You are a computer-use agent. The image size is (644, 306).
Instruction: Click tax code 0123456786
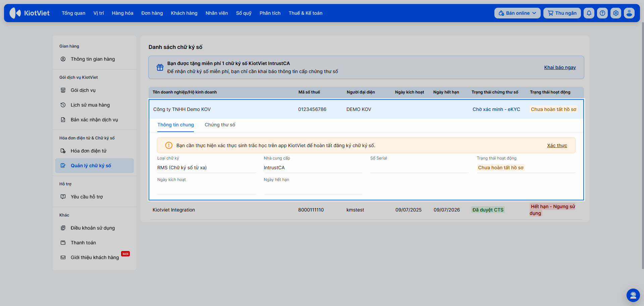coord(312,109)
